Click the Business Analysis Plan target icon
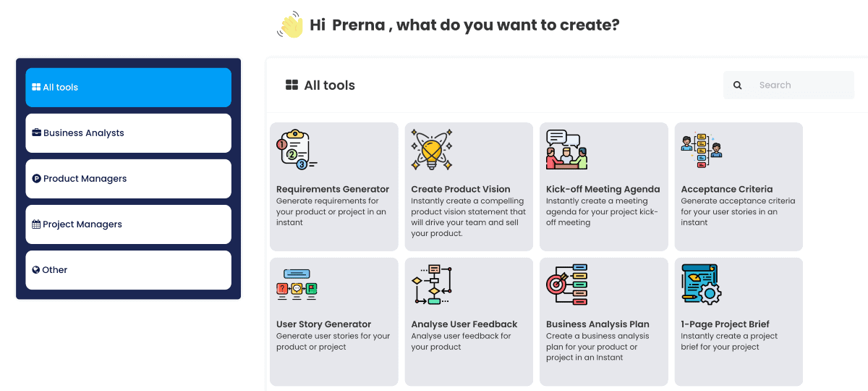The height and width of the screenshot is (391, 868). (x=566, y=285)
